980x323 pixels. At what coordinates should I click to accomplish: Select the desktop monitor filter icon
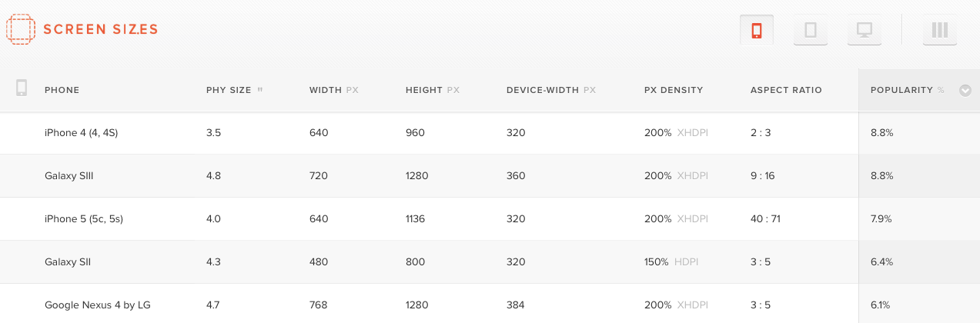(x=864, y=31)
